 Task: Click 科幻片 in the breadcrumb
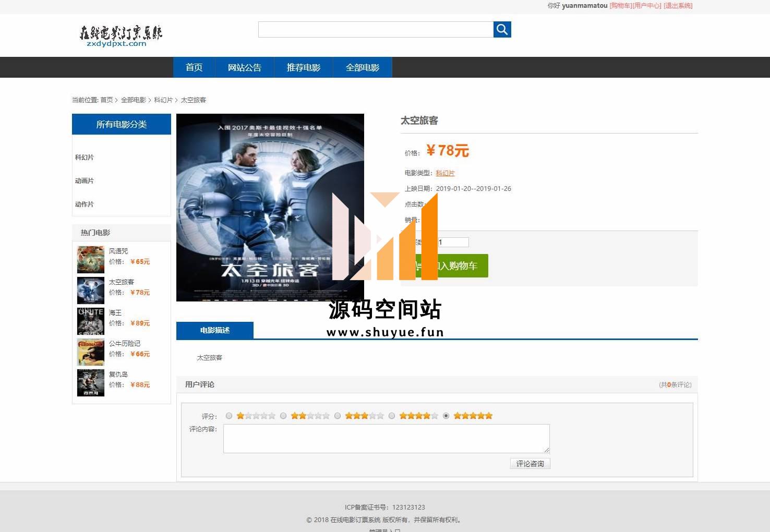(x=163, y=100)
